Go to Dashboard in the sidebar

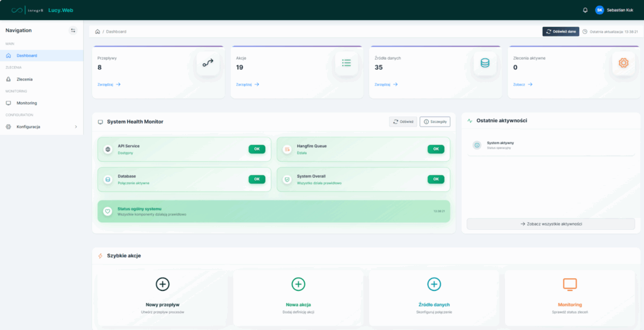[26, 55]
